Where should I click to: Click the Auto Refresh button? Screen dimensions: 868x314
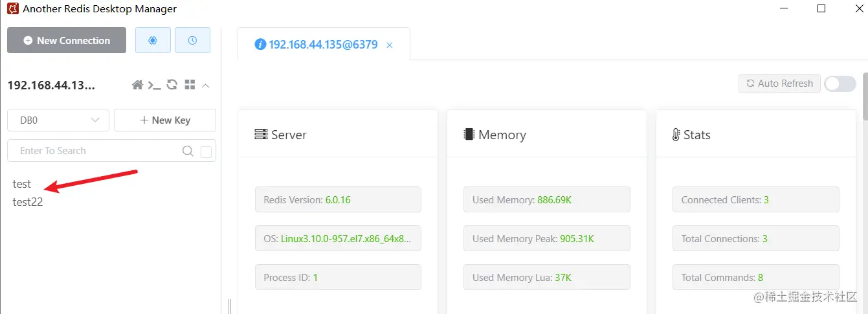point(779,84)
